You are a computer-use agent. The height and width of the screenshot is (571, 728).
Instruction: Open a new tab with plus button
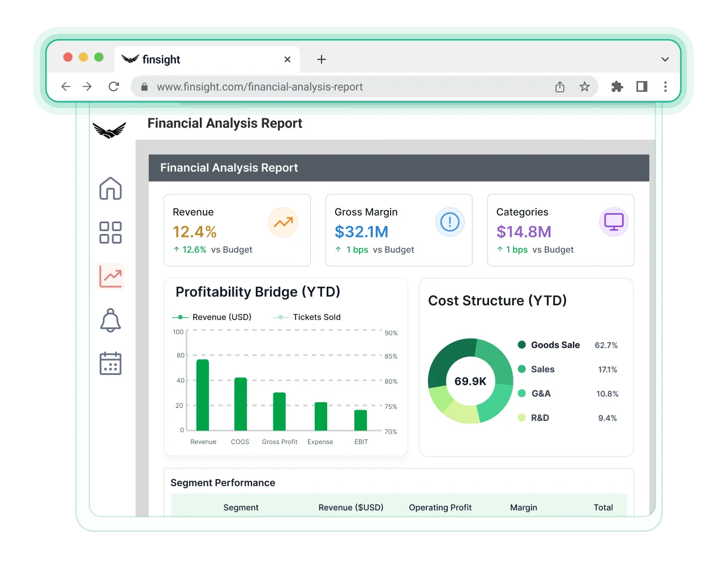(322, 59)
